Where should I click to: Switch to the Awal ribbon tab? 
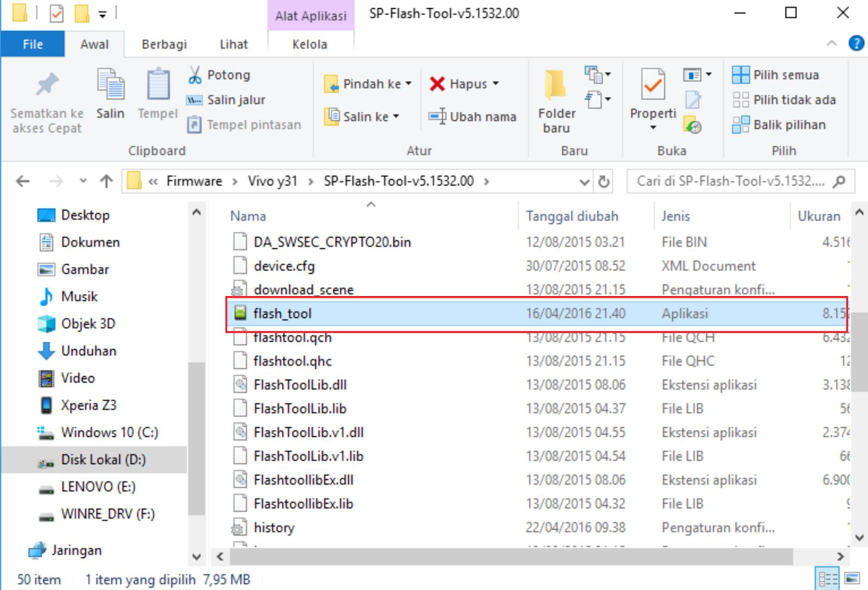(x=94, y=44)
